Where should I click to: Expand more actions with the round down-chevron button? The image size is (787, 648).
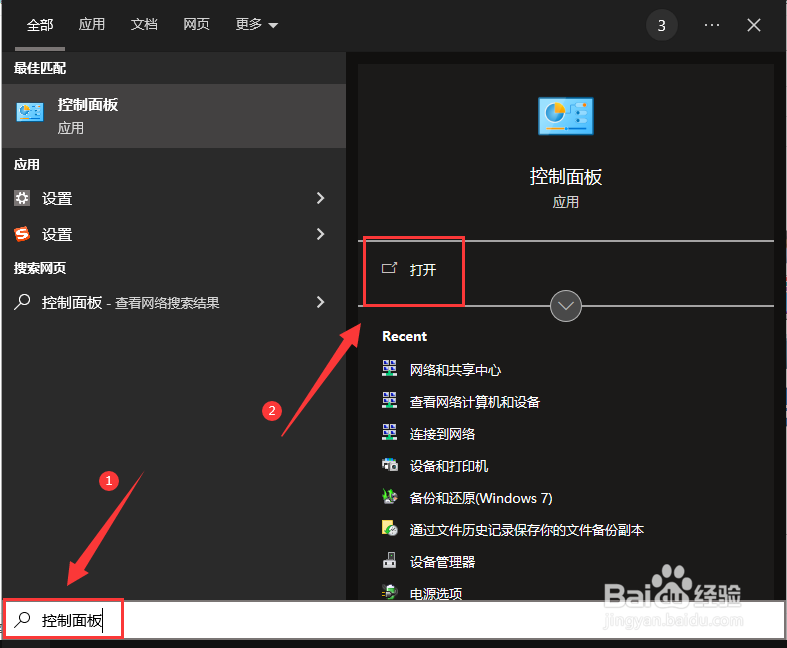(566, 306)
